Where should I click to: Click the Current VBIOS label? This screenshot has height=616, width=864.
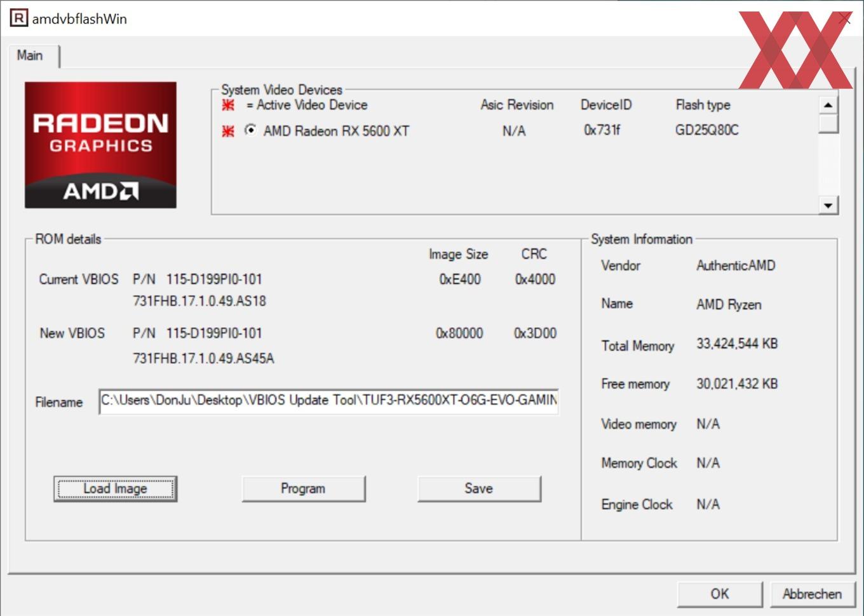coord(79,279)
